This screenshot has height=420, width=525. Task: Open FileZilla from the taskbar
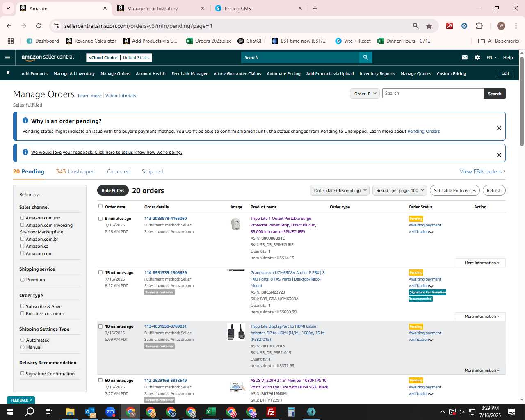pos(271,412)
